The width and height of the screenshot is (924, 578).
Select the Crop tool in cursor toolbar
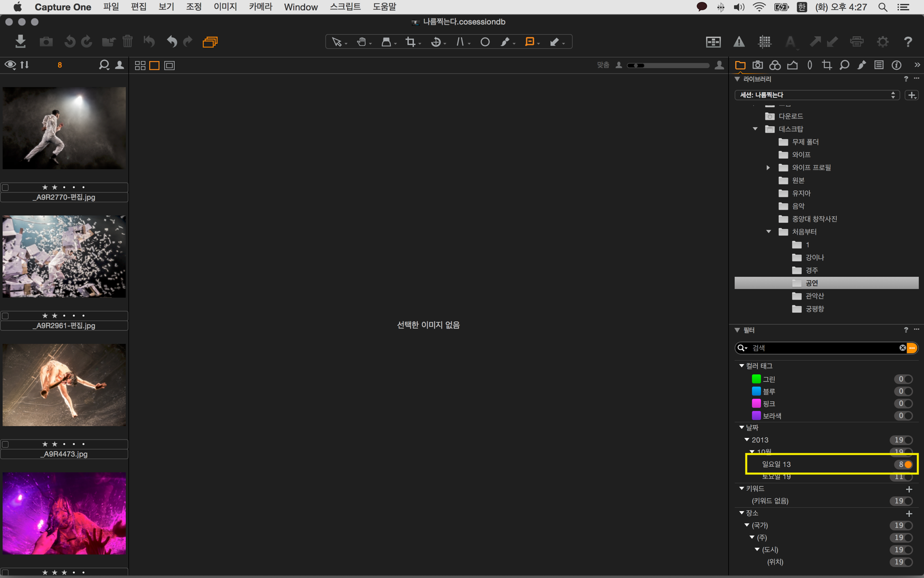click(411, 42)
